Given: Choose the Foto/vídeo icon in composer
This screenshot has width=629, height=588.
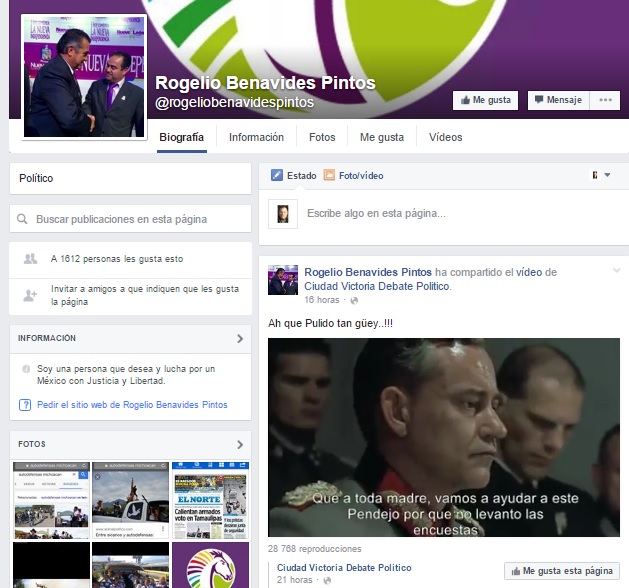Looking at the screenshot, I should 329,175.
